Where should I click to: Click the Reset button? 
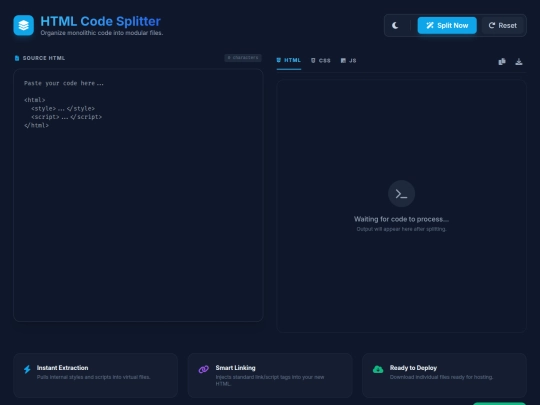(x=502, y=25)
